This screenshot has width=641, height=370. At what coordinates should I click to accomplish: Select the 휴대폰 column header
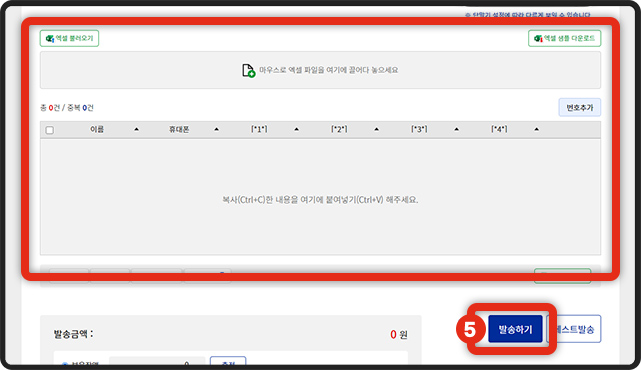point(179,129)
